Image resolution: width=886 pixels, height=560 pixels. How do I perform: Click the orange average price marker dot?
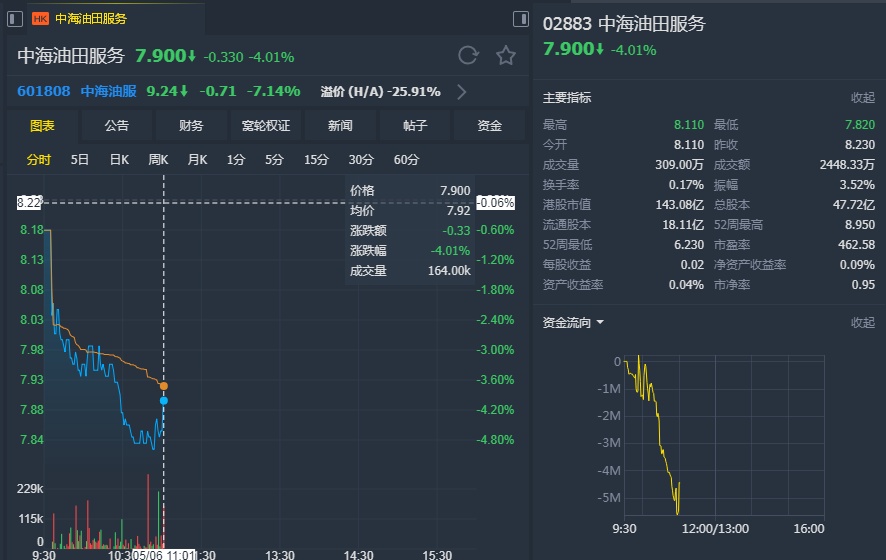[x=164, y=386]
